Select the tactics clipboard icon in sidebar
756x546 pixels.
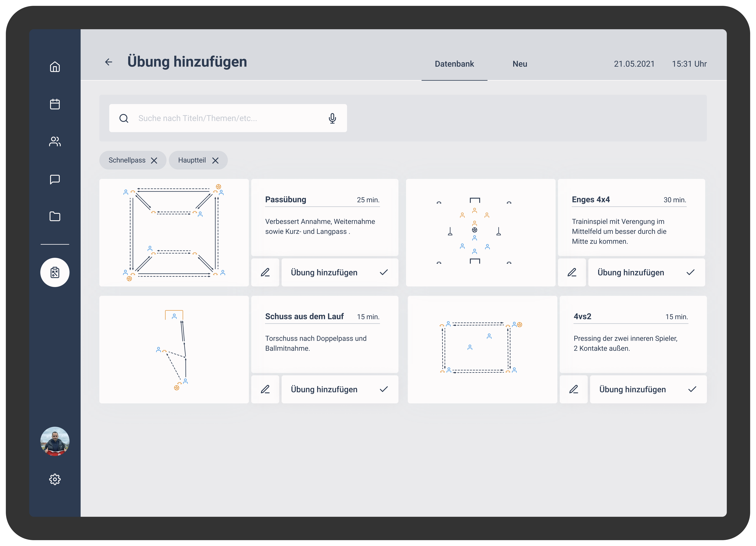tap(55, 273)
